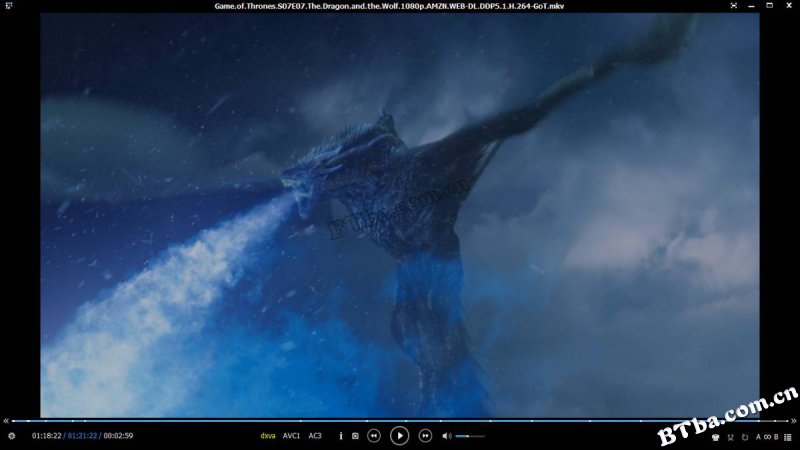Open media info via the 'i' icon

coord(341,436)
